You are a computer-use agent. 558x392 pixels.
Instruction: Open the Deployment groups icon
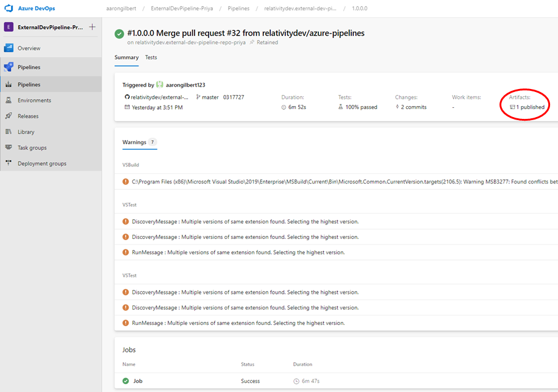[x=9, y=163]
